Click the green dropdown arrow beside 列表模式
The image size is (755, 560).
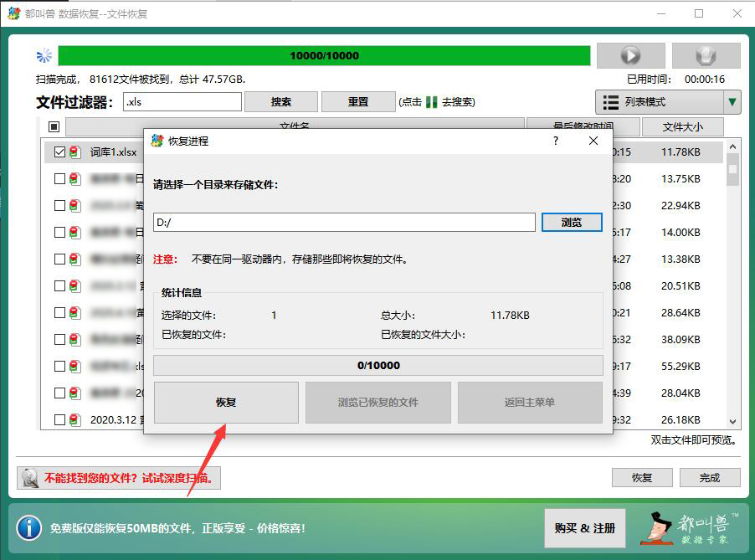pyautogui.click(x=731, y=101)
